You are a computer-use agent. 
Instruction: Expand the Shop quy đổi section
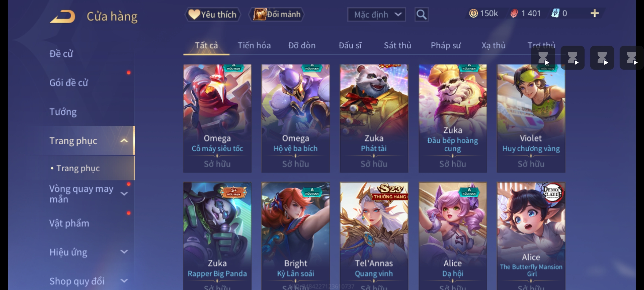tap(124, 281)
